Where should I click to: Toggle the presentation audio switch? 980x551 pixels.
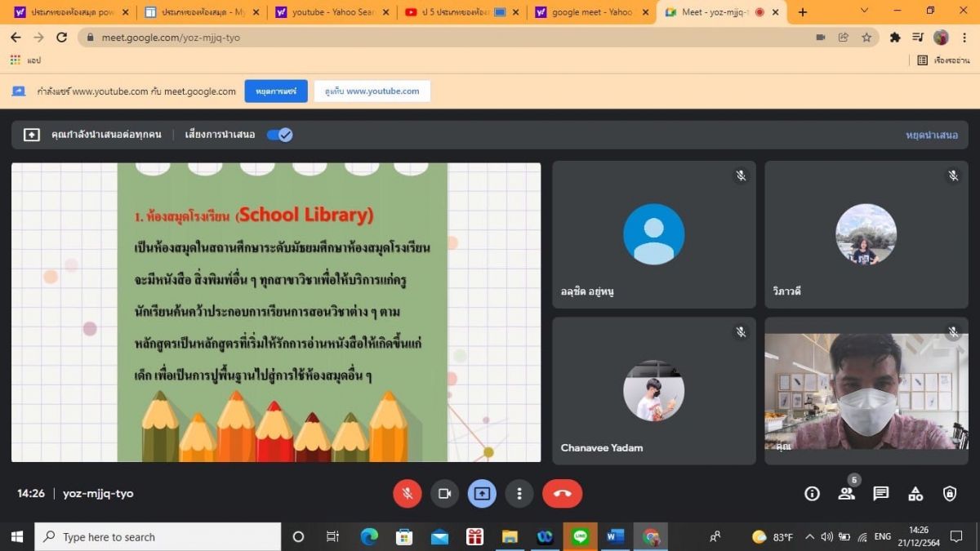279,135
